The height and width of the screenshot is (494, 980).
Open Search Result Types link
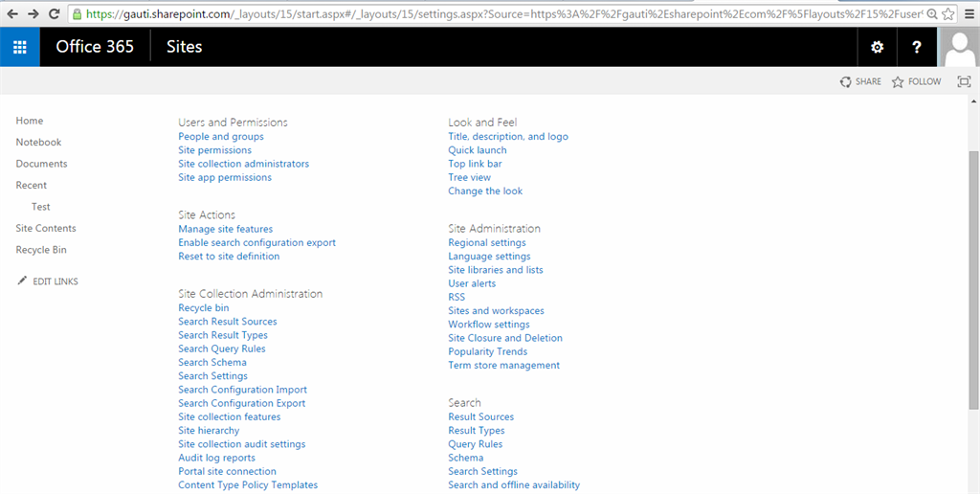pos(223,335)
